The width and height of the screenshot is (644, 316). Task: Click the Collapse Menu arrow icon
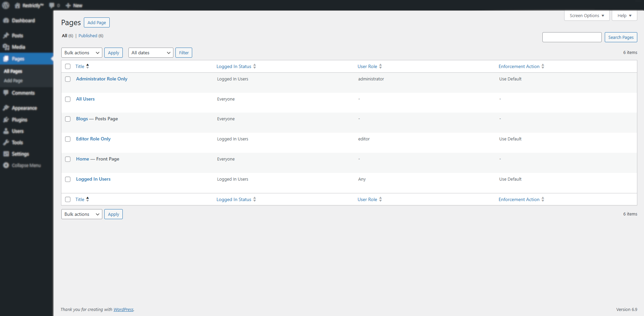tap(6, 166)
